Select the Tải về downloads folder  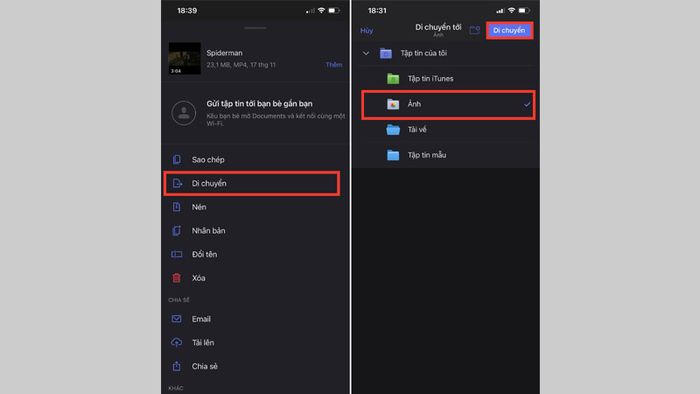point(446,130)
